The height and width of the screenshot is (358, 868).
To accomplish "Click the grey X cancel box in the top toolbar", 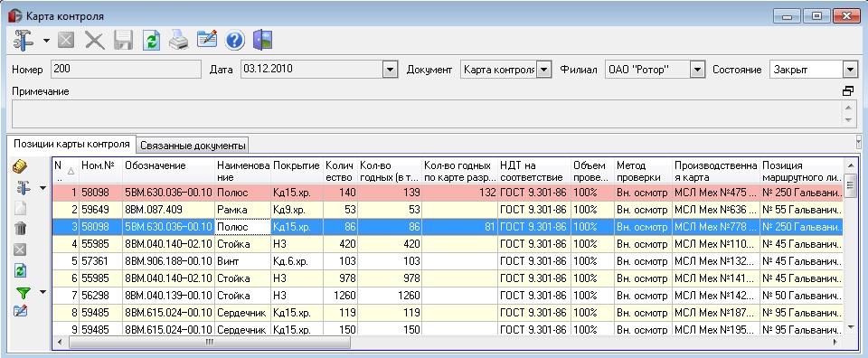I will (66, 41).
